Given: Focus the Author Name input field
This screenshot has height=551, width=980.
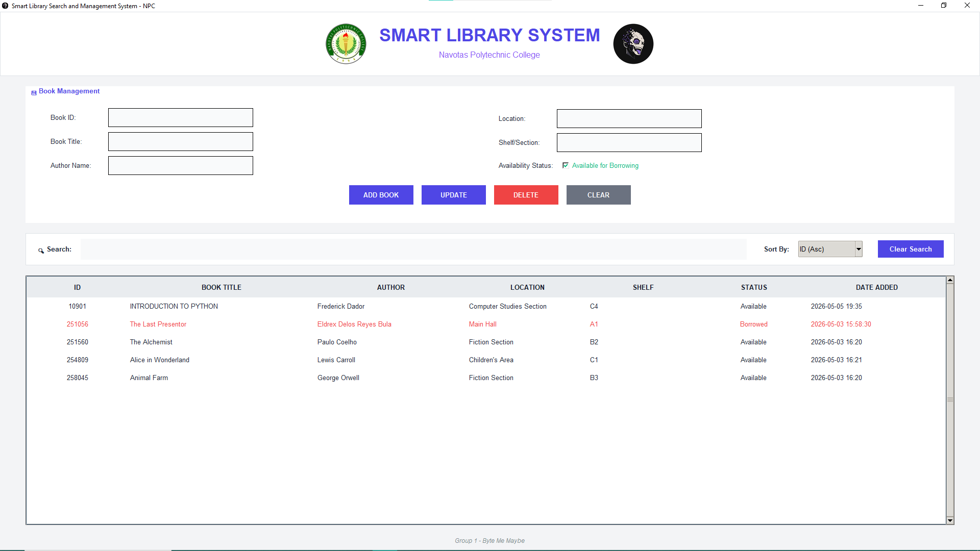Looking at the screenshot, I should 181,165.
